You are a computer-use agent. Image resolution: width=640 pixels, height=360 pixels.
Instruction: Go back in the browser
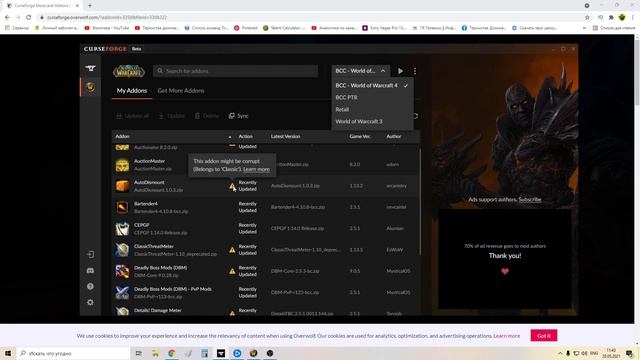[x=7, y=17]
